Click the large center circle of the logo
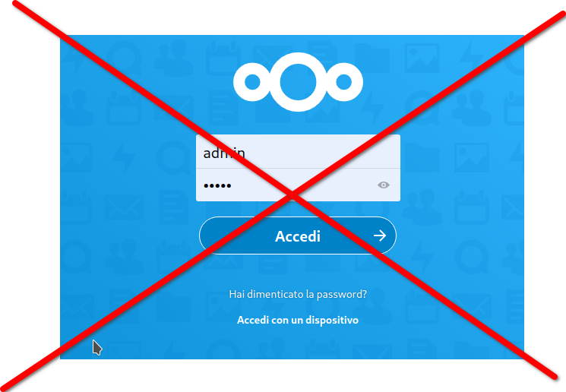This screenshot has width=566, height=392. click(x=298, y=82)
